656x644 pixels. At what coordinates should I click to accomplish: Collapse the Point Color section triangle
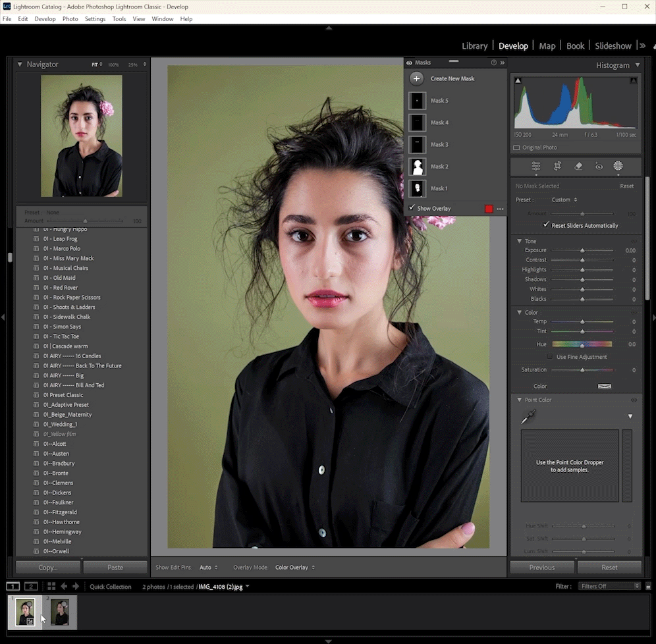(519, 400)
